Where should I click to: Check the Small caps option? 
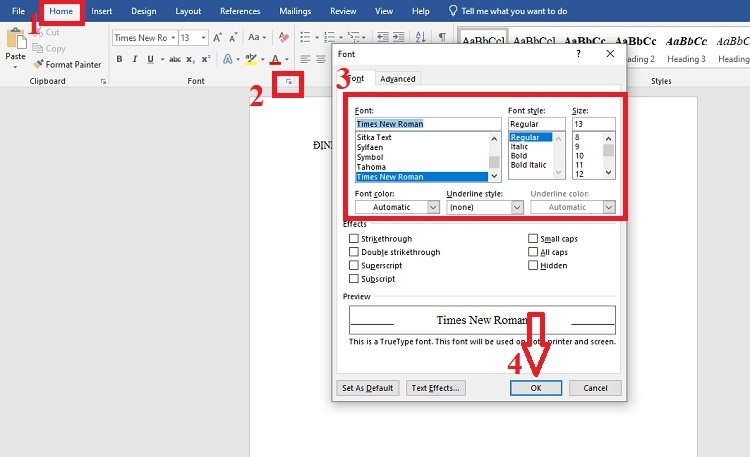tap(532, 239)
